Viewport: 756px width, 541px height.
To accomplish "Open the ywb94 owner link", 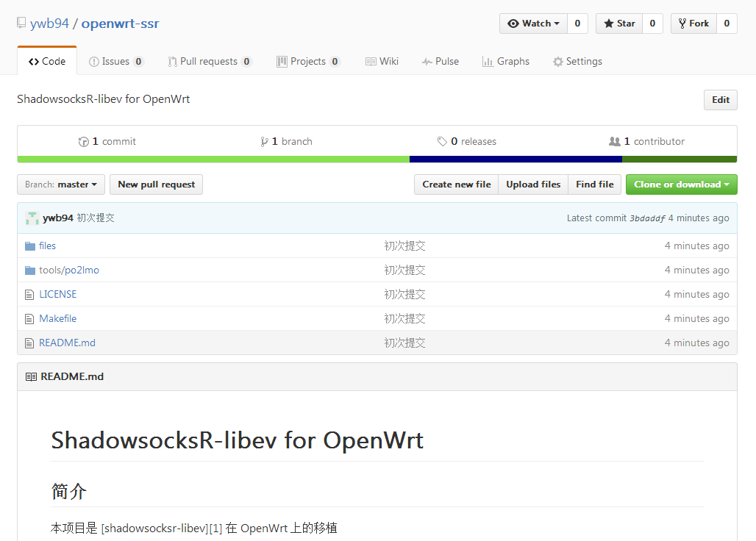I will pos(50,23).
